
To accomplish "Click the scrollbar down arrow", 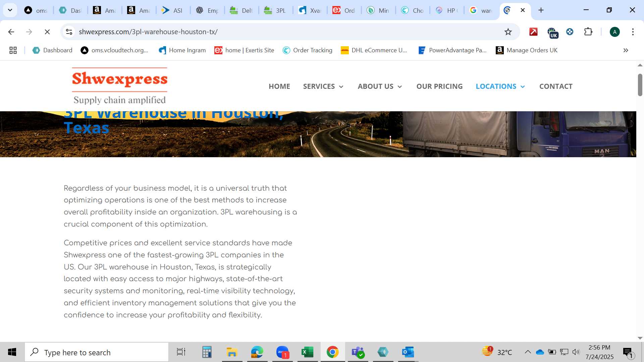I will (640, 338).
